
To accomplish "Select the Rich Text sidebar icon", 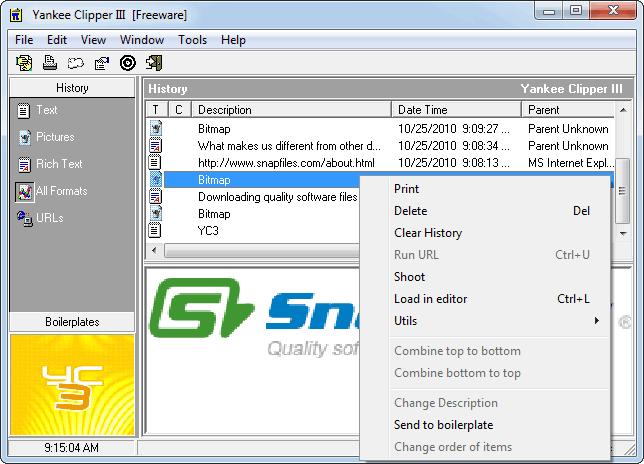I will pos(24,165).
